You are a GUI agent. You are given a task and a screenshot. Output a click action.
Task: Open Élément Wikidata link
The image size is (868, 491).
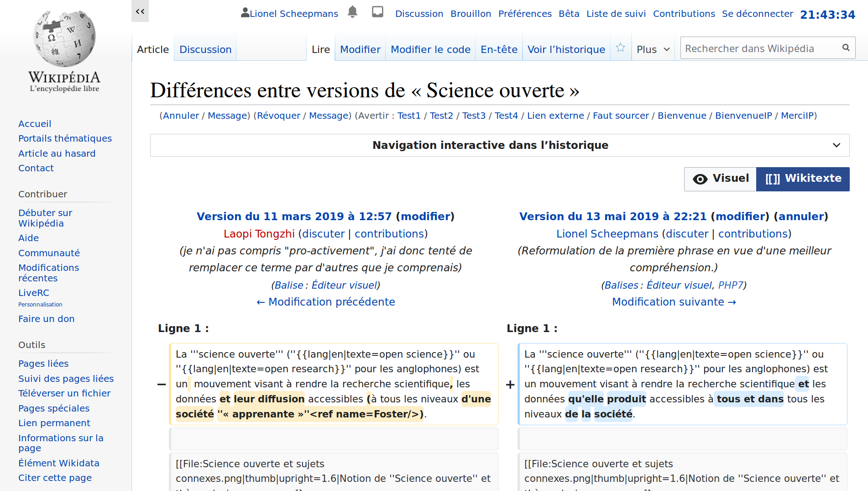coord(59,463)
